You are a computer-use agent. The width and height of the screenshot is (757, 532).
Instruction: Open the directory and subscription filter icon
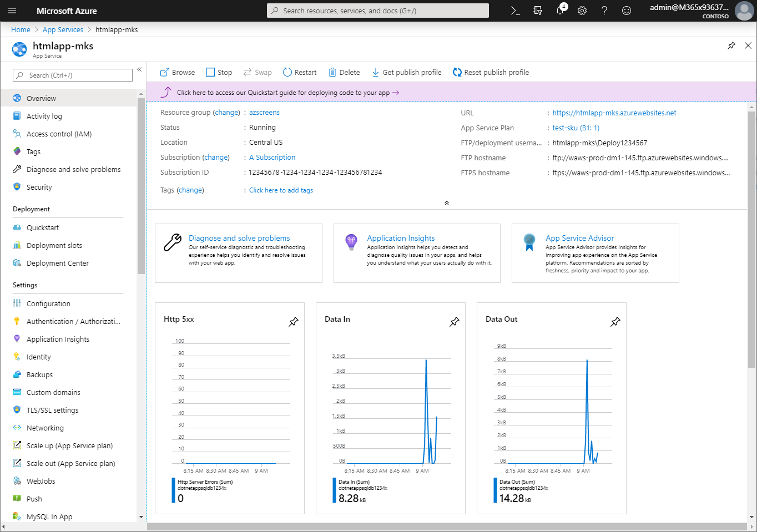pyautogui.click(x=538, y=11)
